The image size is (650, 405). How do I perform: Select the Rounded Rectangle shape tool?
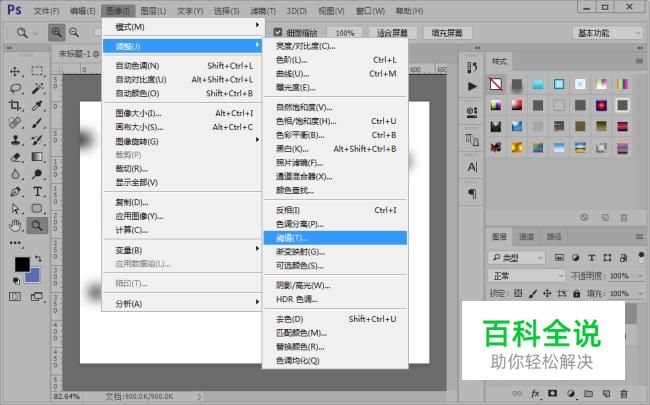[37, 209]
